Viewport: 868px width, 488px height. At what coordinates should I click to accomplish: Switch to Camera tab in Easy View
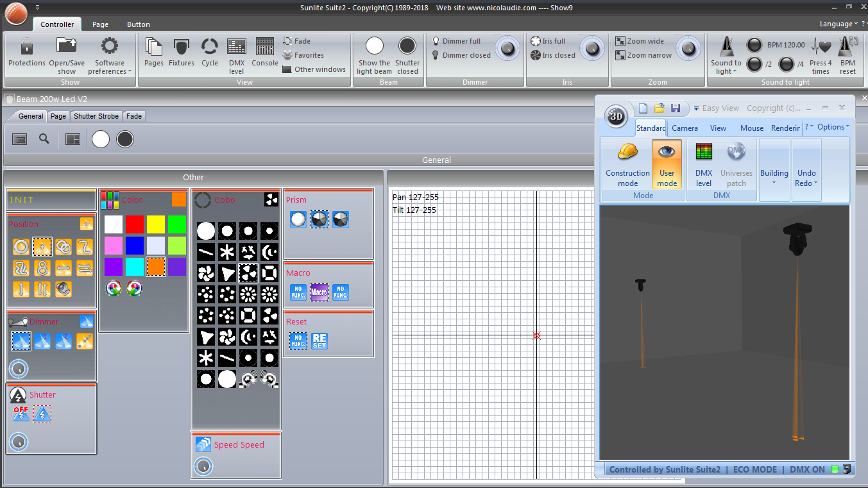click(685, 128)
